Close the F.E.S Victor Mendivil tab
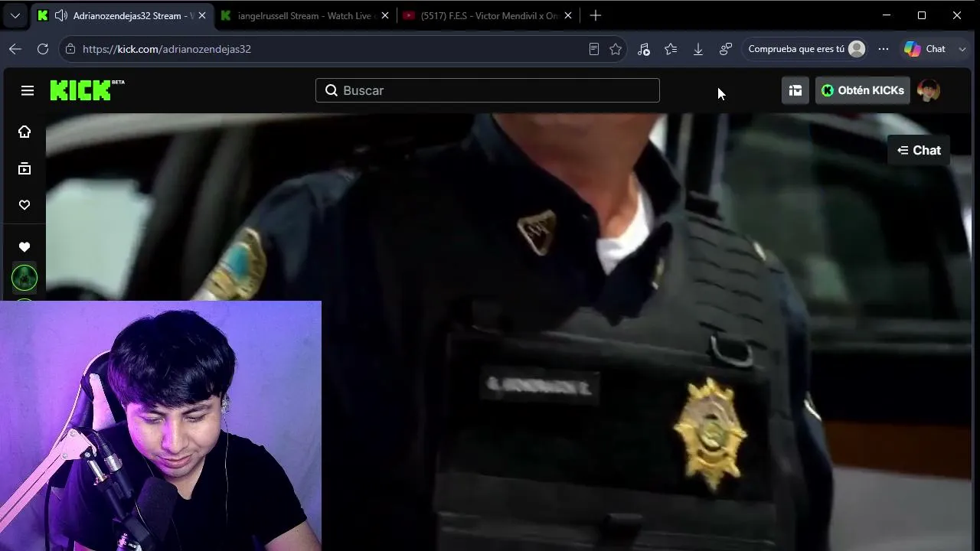 click(x=568, y=15)
